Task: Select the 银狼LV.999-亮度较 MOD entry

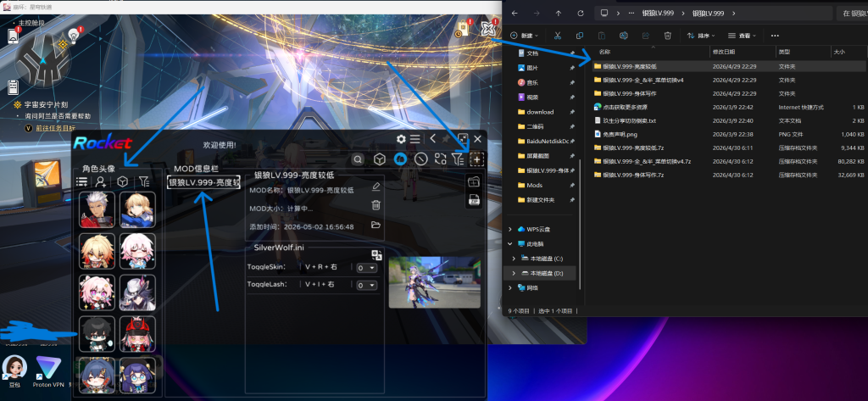Action: pyautogui.click(x=203, y=183)
